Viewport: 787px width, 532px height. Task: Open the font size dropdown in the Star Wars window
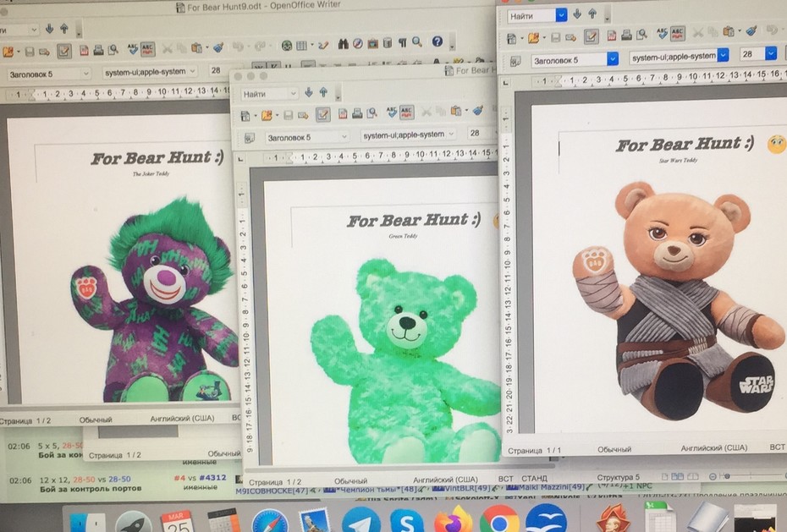click(771, 53)
